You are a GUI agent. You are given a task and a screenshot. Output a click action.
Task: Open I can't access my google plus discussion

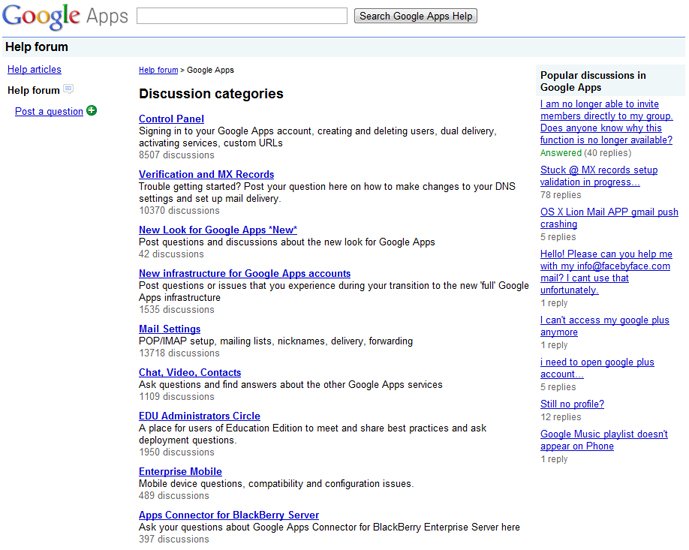pyautogui.click(x=605, y=326)
